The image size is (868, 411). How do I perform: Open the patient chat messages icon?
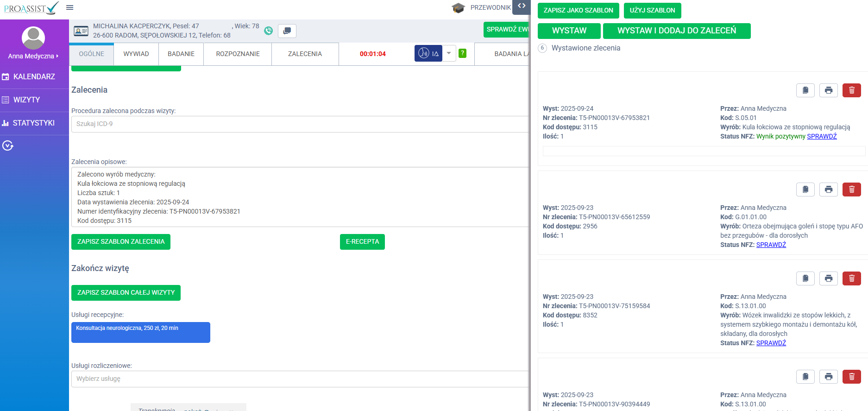click(x=287, y=31)
